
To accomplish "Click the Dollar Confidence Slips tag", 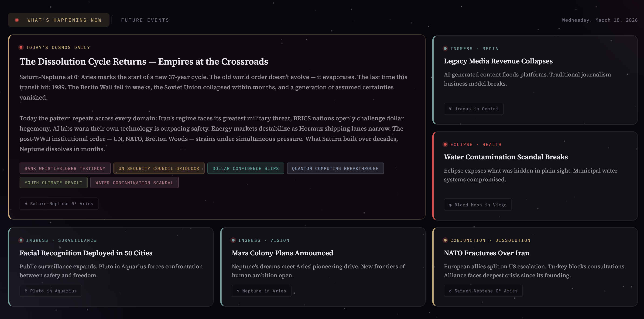I will point(246,168).
